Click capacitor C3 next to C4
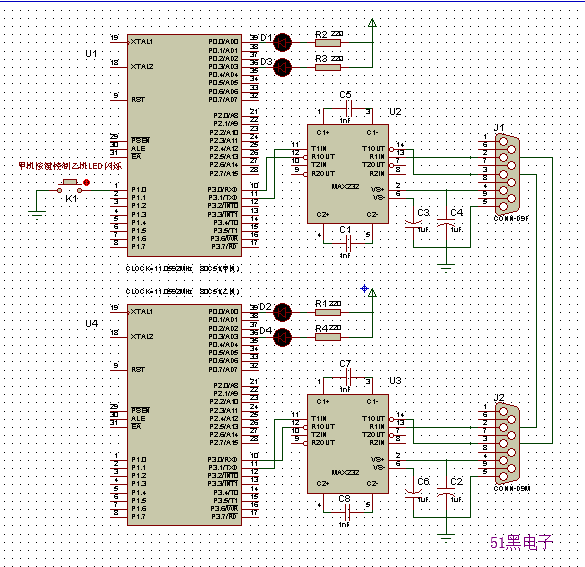 (413, 223)
